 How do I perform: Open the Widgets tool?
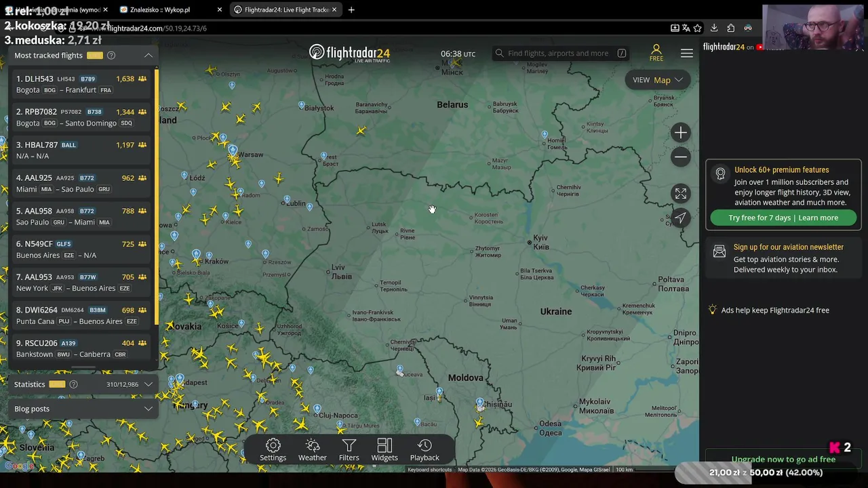click(x=384, y=450)
